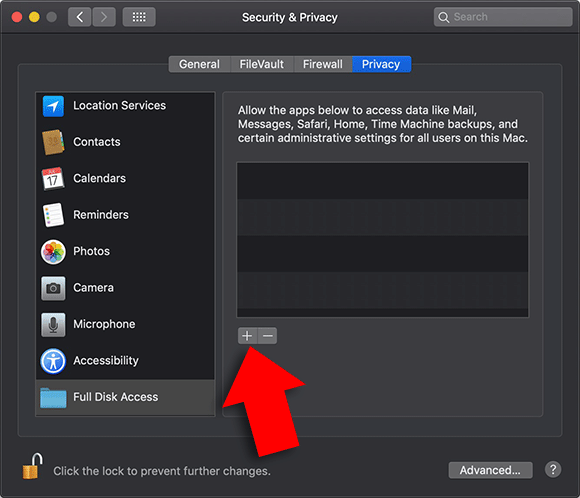Select Location Services label in list

click(119, 106)
